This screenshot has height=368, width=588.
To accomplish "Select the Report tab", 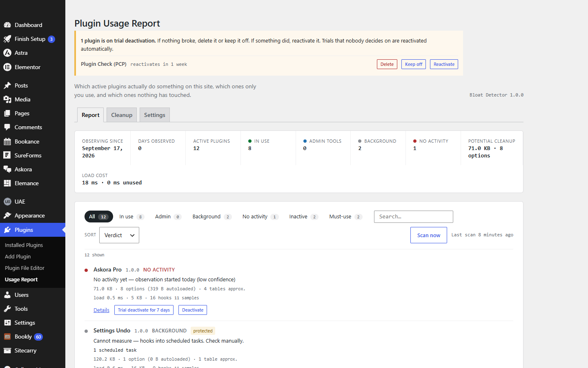I will [90, 115].
